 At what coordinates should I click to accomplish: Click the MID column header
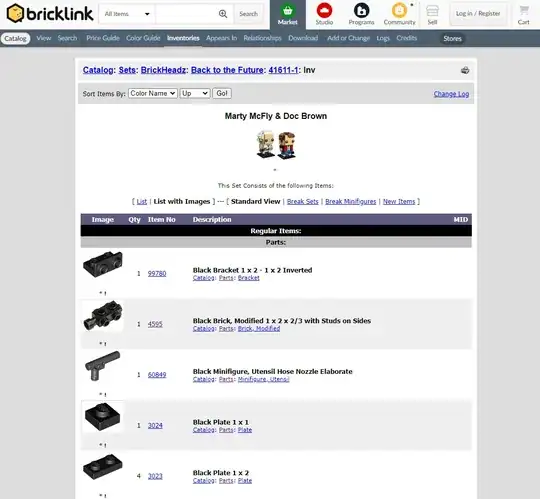460,219
